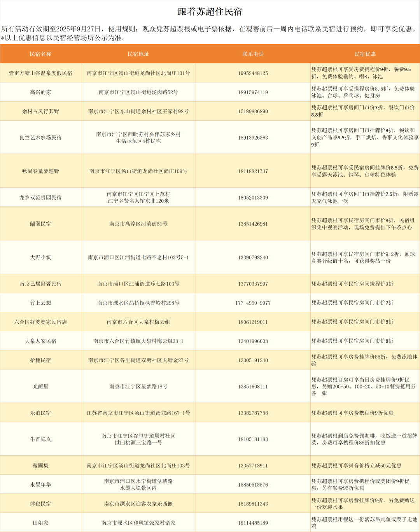Image resolution: width=420 pixels, height=532 pixels.
Task: Select the cell 壹亩方塘山谷温泉度假民宿
Action: coord(40,73)
